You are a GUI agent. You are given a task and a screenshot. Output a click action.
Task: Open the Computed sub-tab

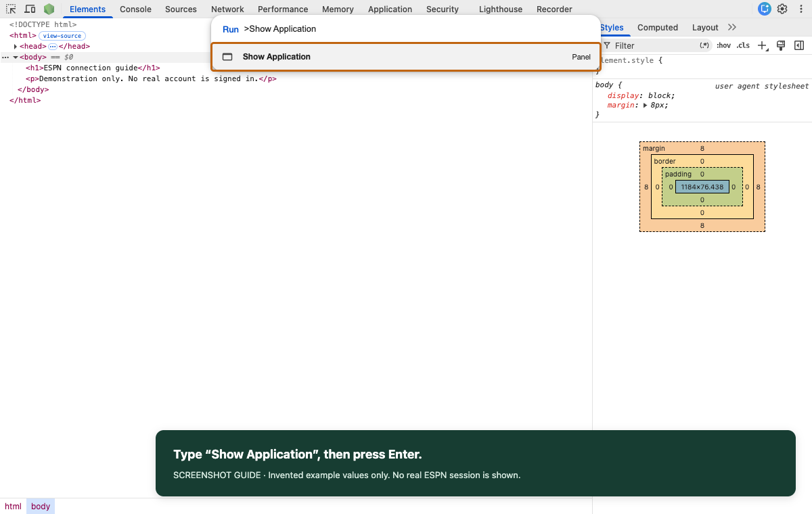coord(658,28)
